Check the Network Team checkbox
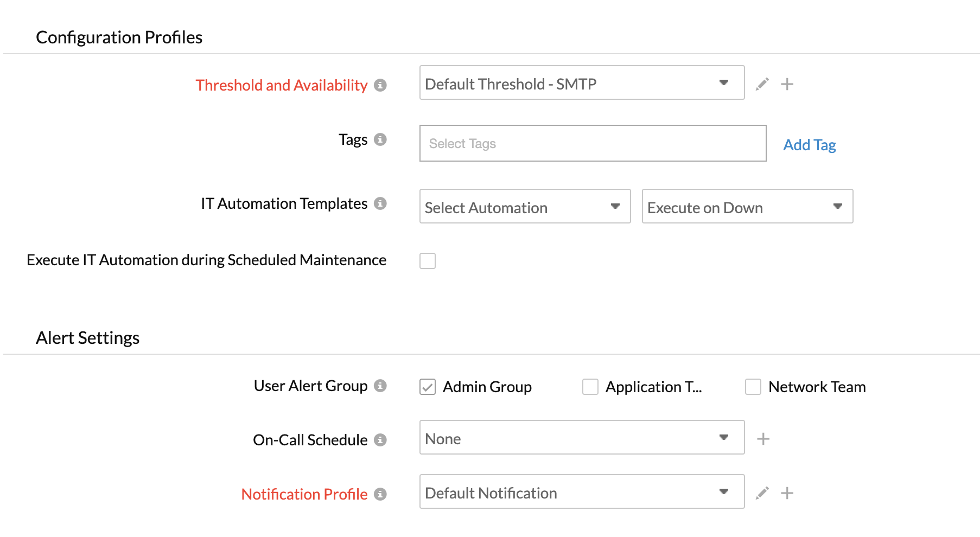Image resolution: width=980 pixels, height=537 pixels. [753, 387]
